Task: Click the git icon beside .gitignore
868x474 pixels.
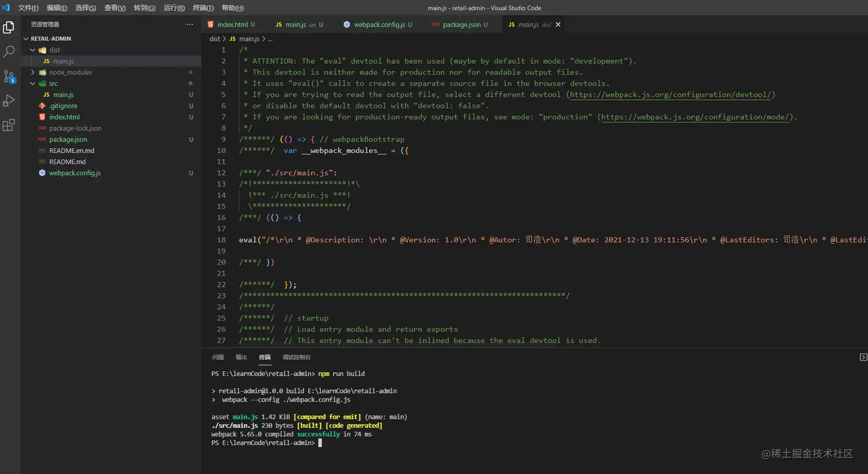Action: (x=42, y=106)
